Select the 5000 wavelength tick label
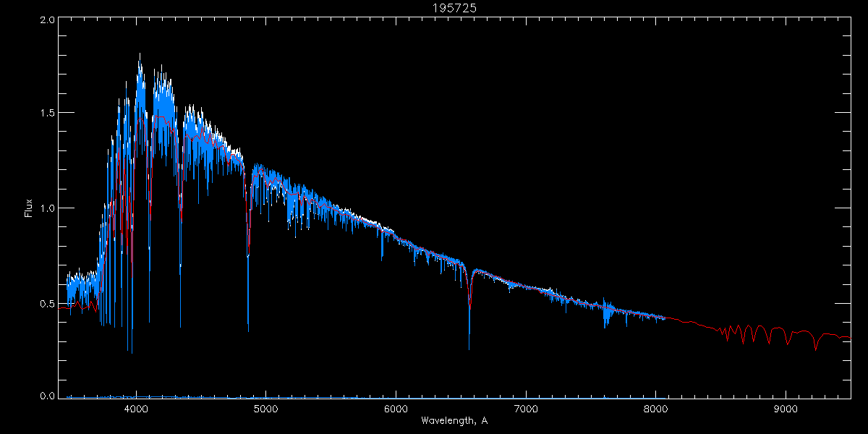The width and height of the screenshot is (868, 434). 265,409
